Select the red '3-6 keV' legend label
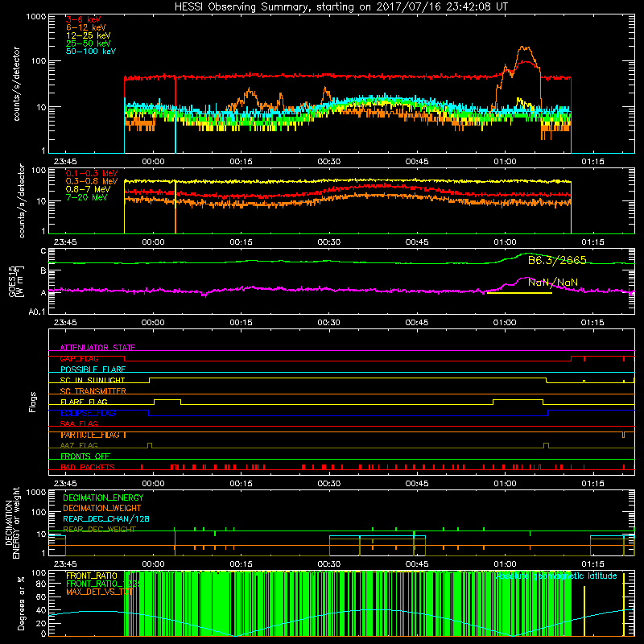This screenshot has width=644, height=644. 83,19
